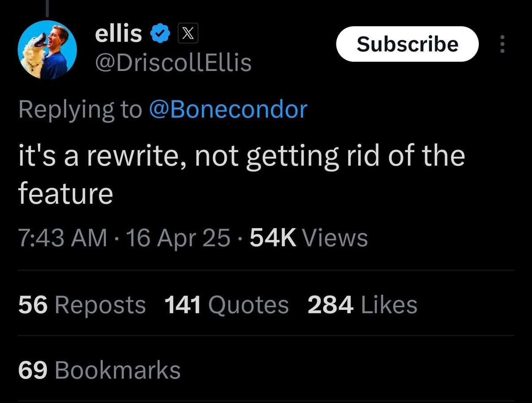Open the three-dot more options menu
Image resolution: width=532 pixels, height=403 pixels.
[x=502, y=44]
